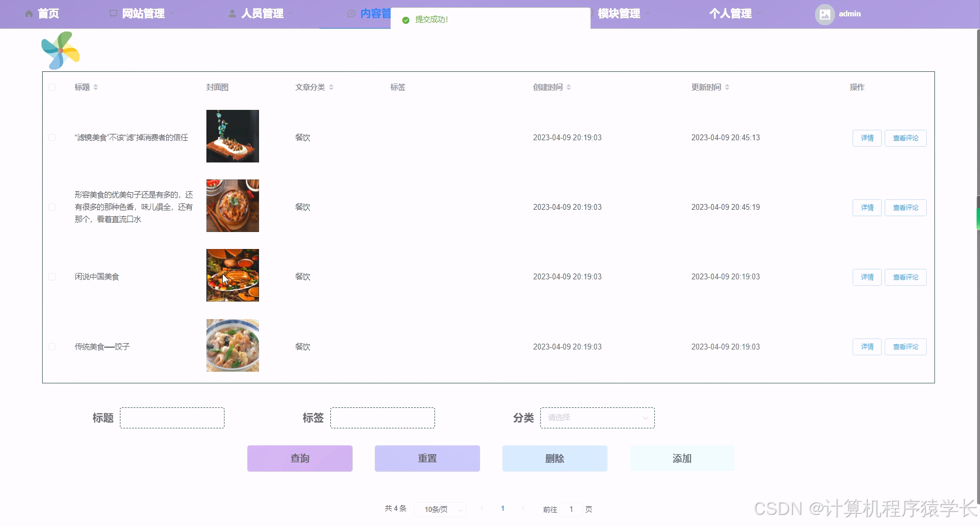
Task: Go to previous page arrow
Action: click(482, 508)
